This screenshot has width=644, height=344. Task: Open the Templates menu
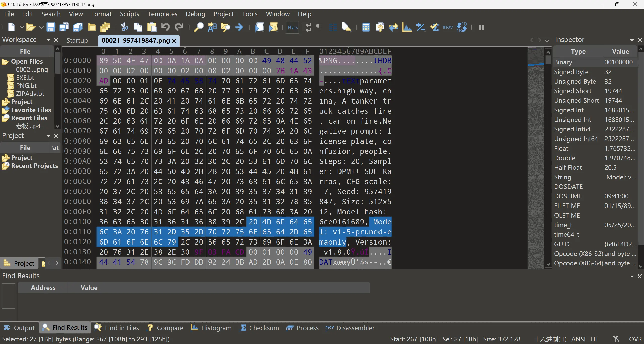click(x=162, y=14)
